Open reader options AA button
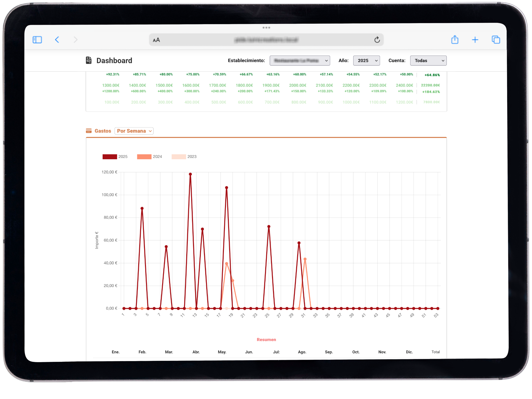The image size is (532, 399). [x=156, y=40]
